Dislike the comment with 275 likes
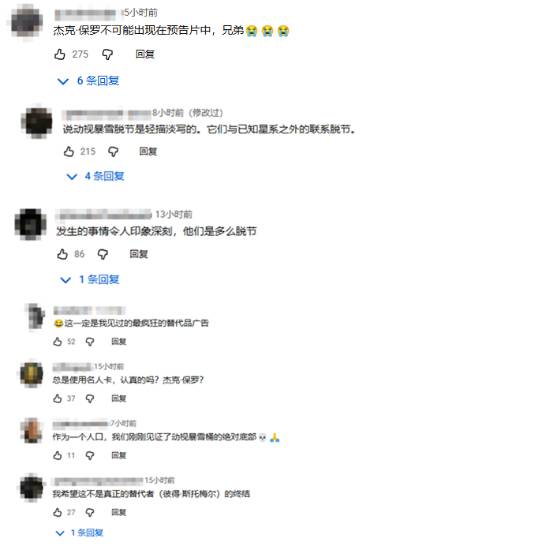 tap(107, 54)
